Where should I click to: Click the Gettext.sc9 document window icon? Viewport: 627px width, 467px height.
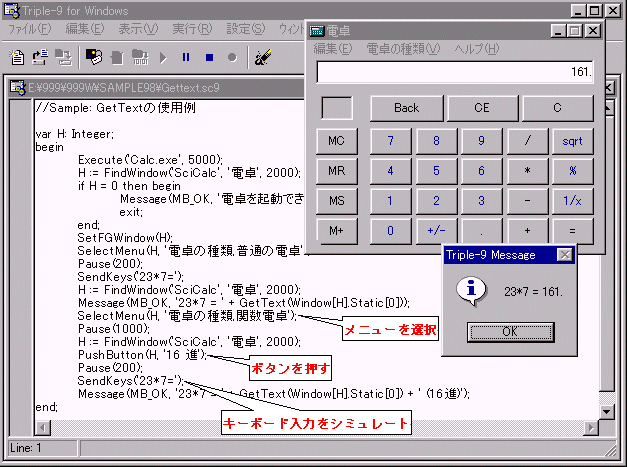click(x=18, y=87)
